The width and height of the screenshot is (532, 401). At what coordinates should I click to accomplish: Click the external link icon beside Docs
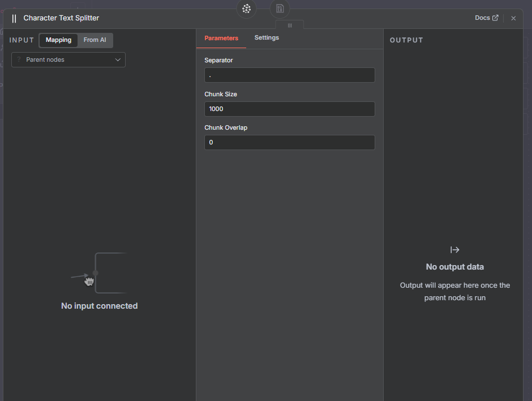(495, 18)
